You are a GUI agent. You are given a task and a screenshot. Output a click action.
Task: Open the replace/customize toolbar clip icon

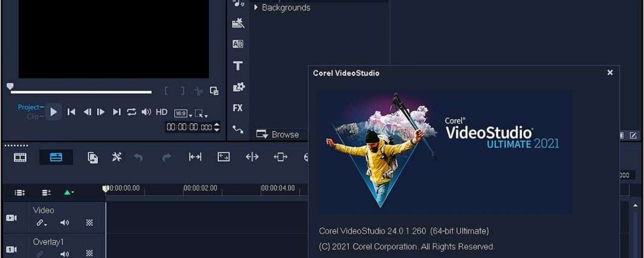pyautogui.click(x=93, y=158)
